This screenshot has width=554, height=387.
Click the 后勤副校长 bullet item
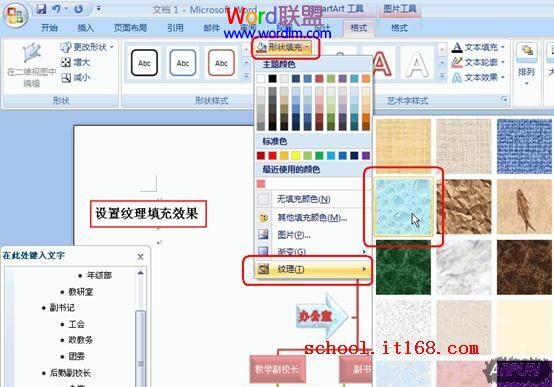70,373
